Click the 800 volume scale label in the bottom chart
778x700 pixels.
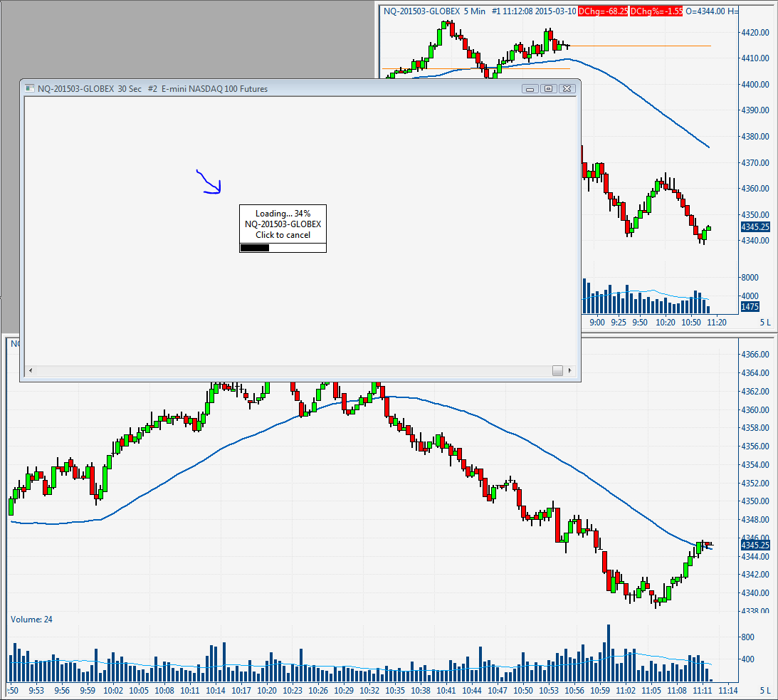coord(747,637)
